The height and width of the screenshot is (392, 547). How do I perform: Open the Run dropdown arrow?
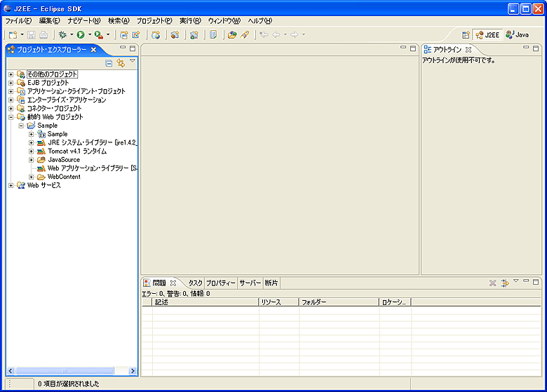[x=90, y=34]
